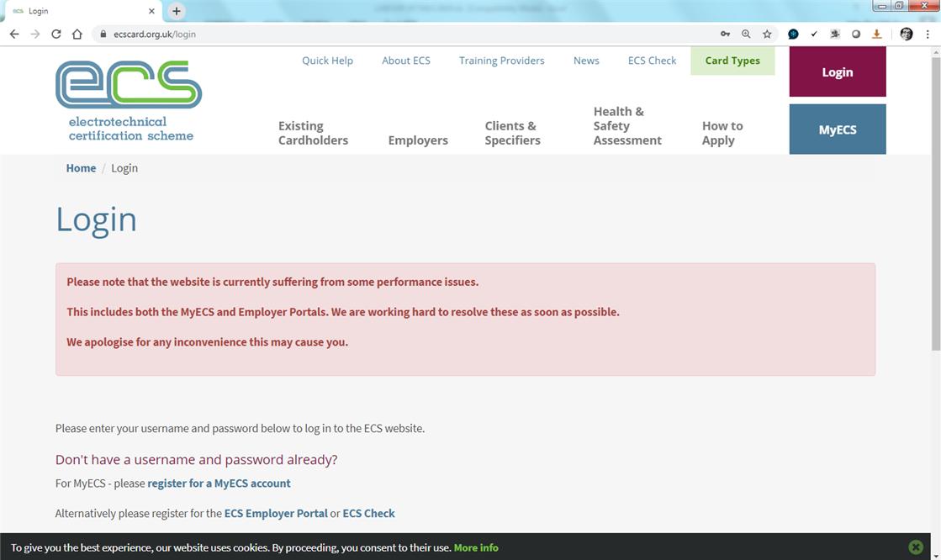Open a new browser tab
The height and width of the screenshot is (560, 941).
click(177, 11)
